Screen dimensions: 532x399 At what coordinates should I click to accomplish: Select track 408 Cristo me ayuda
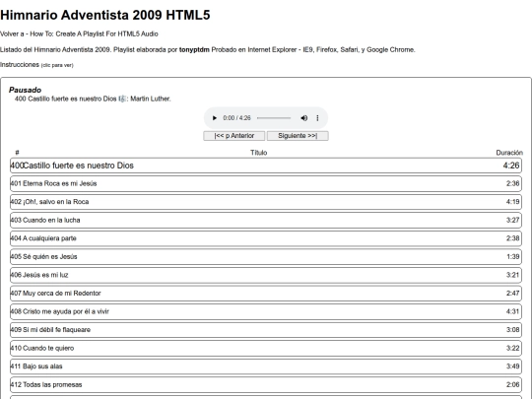pos(266,311)
